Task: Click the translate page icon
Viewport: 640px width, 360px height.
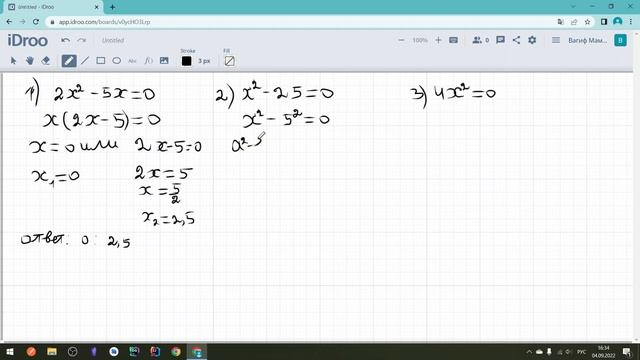Action: coord(560,22)
